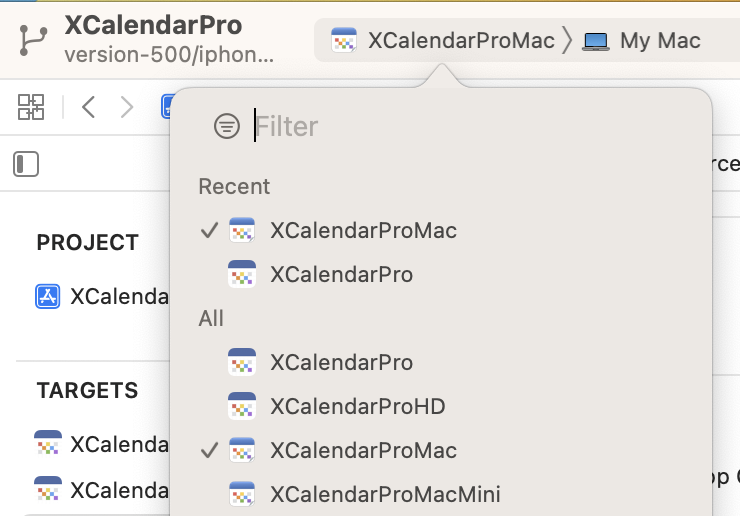Image resolution: width=740 pixels, height=516 pixels.
Task: Pick the XCalendarProHD scheme
Action: (357, 406)
